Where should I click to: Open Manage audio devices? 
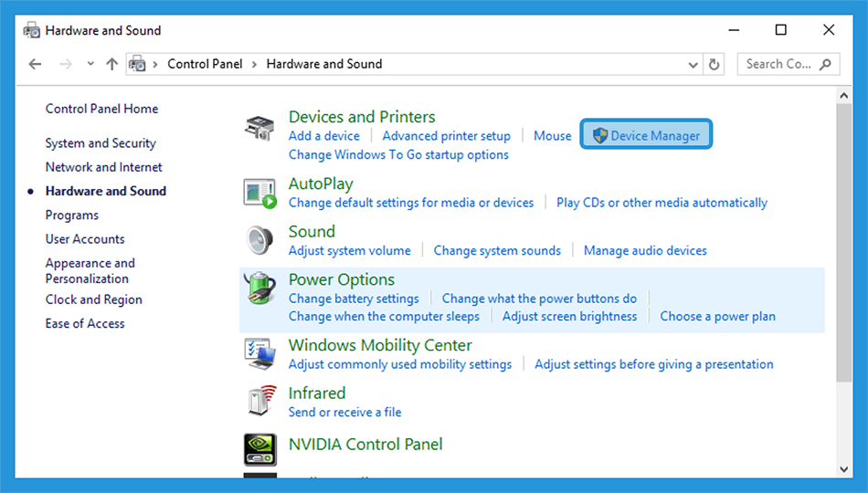click(645, 251)
